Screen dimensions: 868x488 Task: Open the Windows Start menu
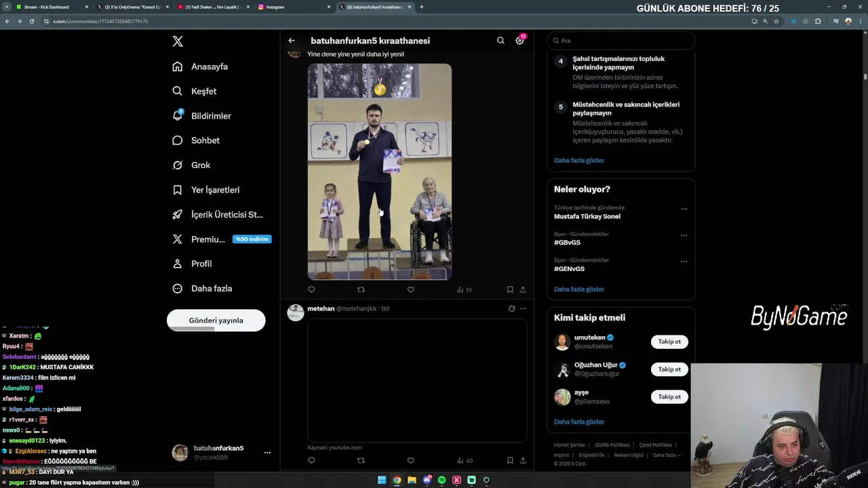click(382, 480)
